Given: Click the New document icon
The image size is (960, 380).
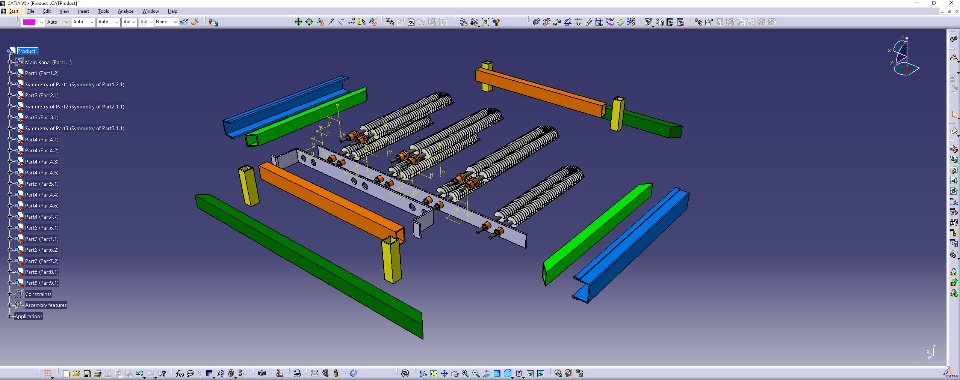Looking at the screenshot, I should coord(66,373).
